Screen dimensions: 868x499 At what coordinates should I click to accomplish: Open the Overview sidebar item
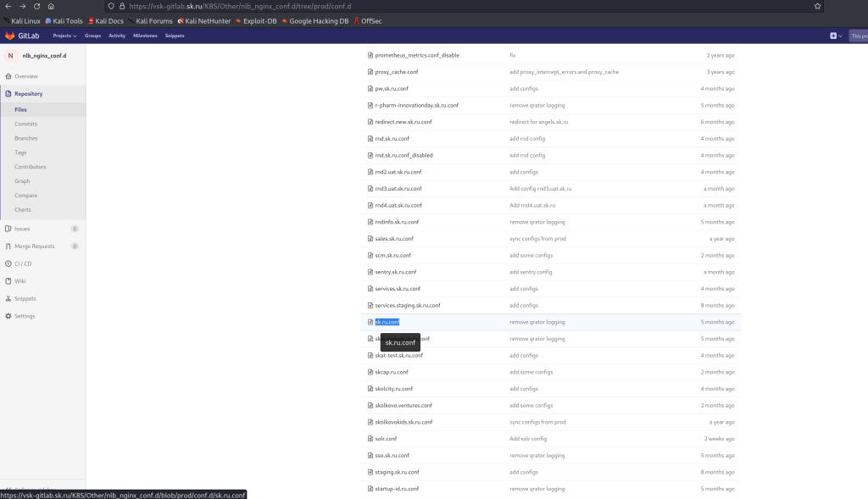click(25, 76)
